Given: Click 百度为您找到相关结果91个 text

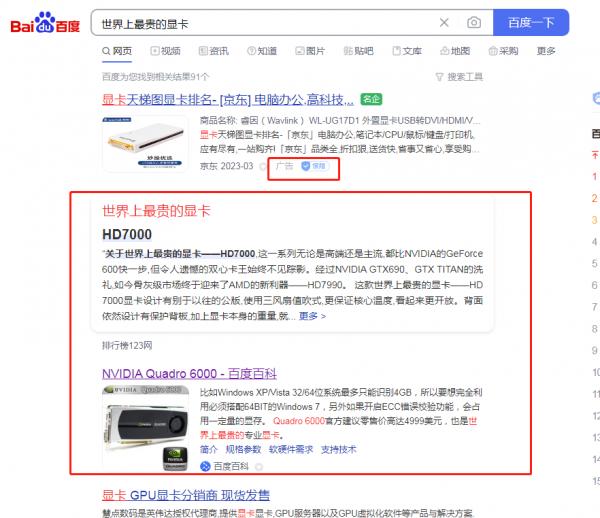Looking at the screenshot, I should click(x=156, y=77).
